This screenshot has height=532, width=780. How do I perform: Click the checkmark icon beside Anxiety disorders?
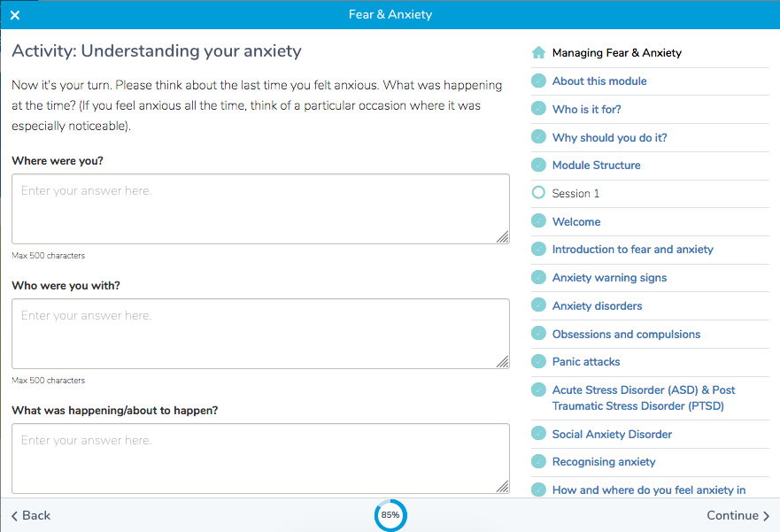tap(538, 305)
